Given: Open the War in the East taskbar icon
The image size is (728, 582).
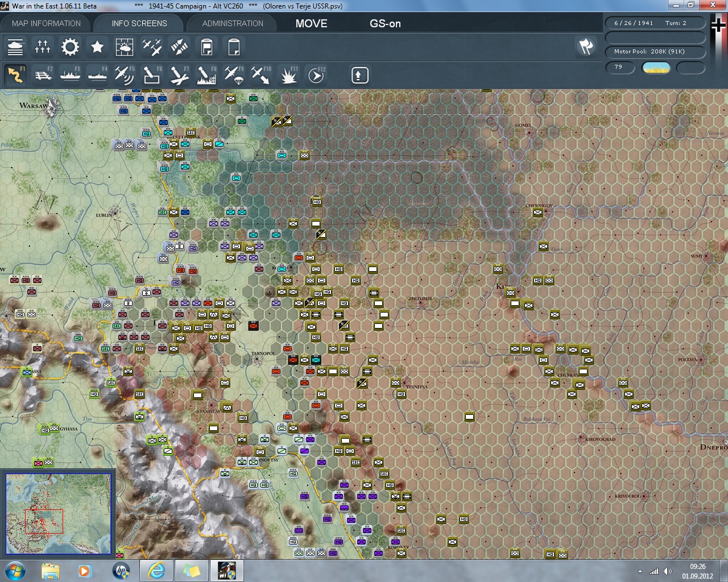Looking at the screenshot, I should coord(226,570).
